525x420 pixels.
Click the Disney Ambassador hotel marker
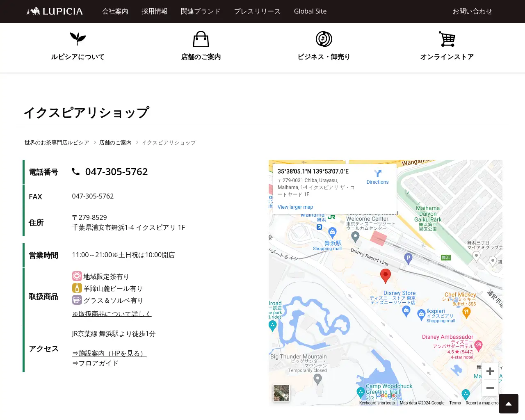tap(479, 345)
